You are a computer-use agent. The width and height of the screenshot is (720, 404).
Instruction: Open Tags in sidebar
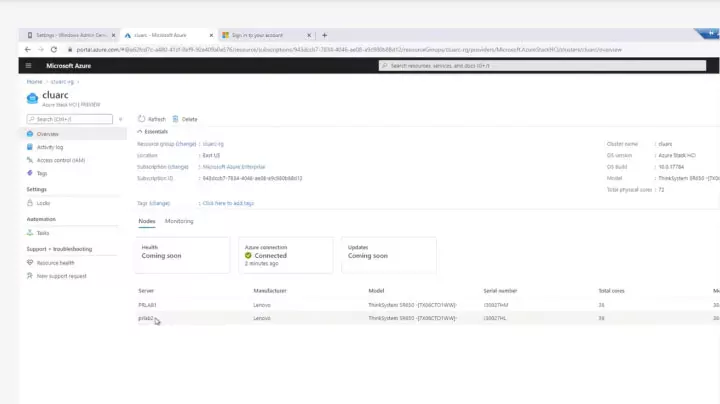pyautogui.click(x=42, y=174)
